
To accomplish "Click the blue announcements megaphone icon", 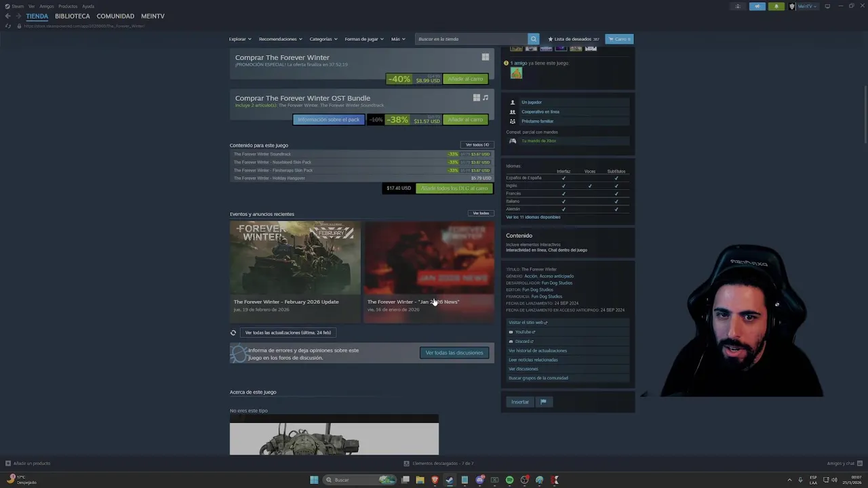I will 757,6.
